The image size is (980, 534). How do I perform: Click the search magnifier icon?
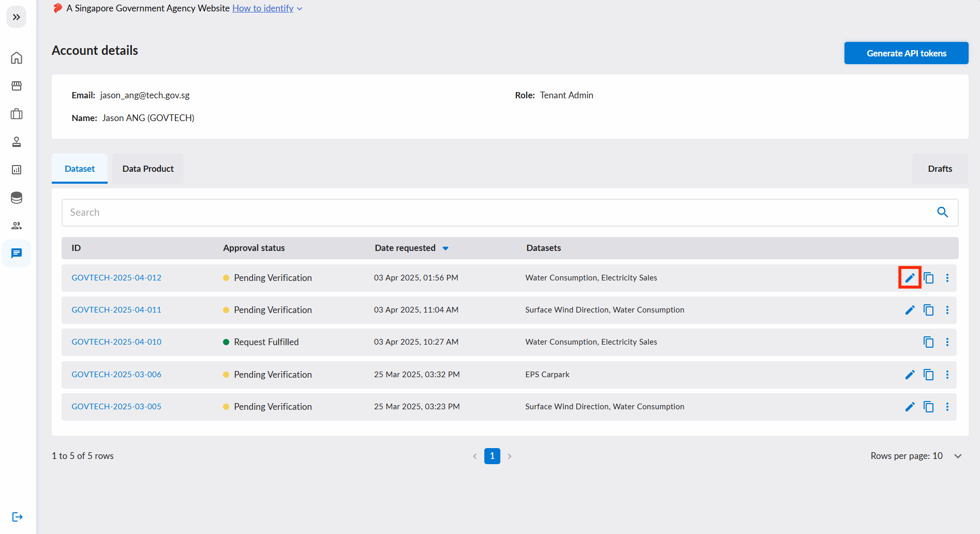(943, 212)
